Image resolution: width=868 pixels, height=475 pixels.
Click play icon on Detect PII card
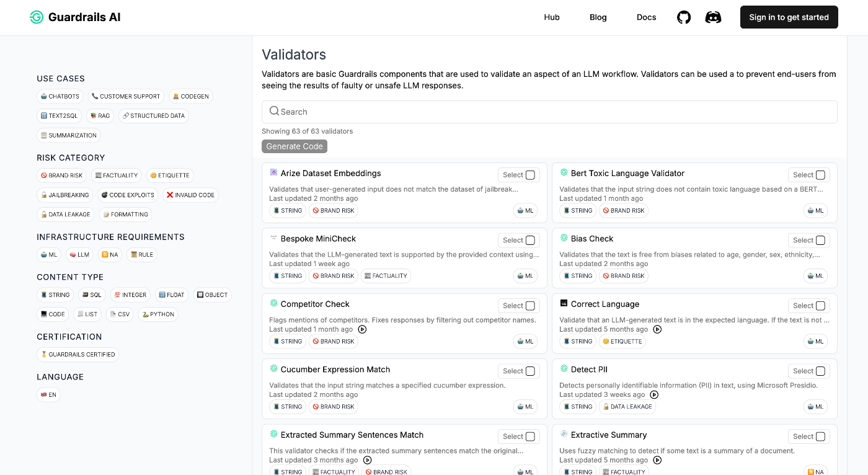pos(654,394)
